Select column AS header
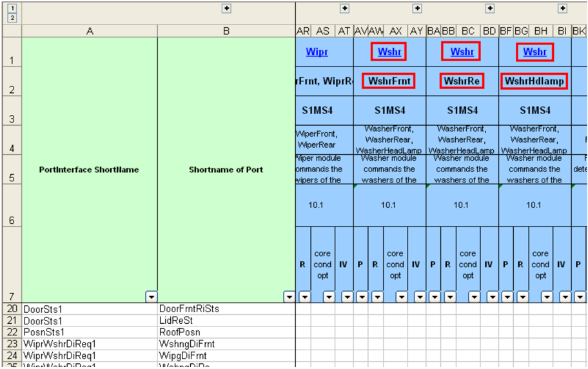 pos(322,31)
